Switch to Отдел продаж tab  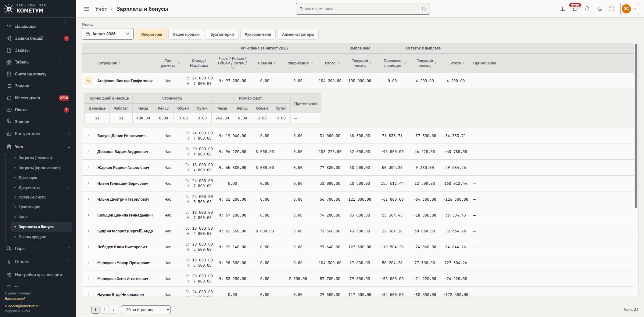[x=186, y=35]
